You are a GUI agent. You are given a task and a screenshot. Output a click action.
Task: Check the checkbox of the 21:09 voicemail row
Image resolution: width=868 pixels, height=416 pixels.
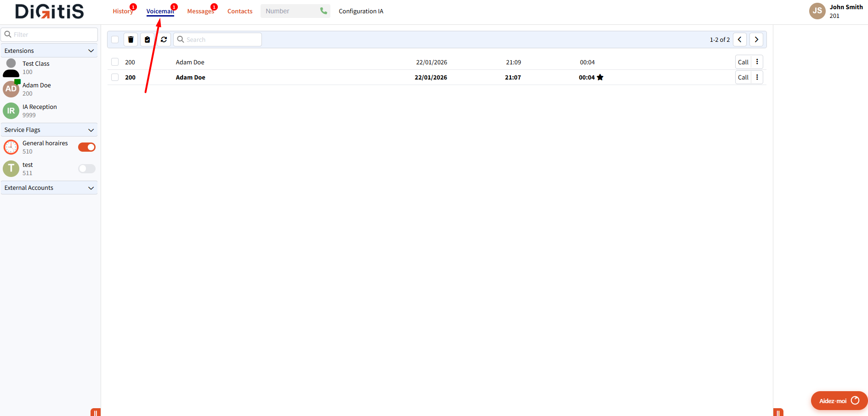(x=114, y=62)
